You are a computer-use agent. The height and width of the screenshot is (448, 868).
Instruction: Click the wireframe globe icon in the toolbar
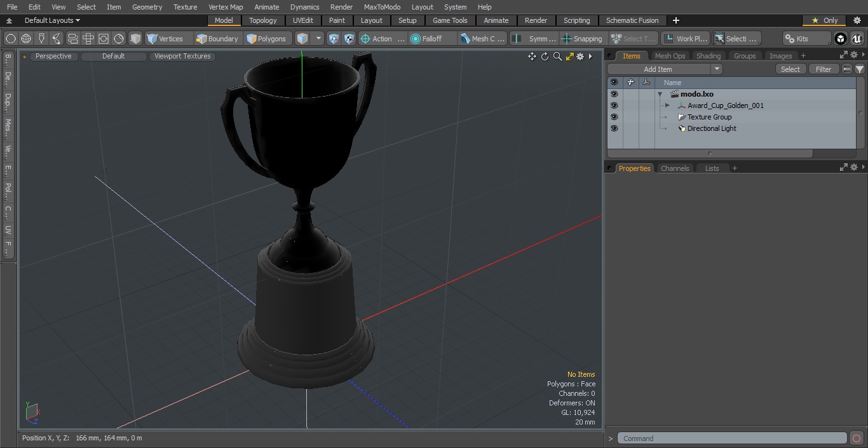pyautogui.click(x=26, y=39)
